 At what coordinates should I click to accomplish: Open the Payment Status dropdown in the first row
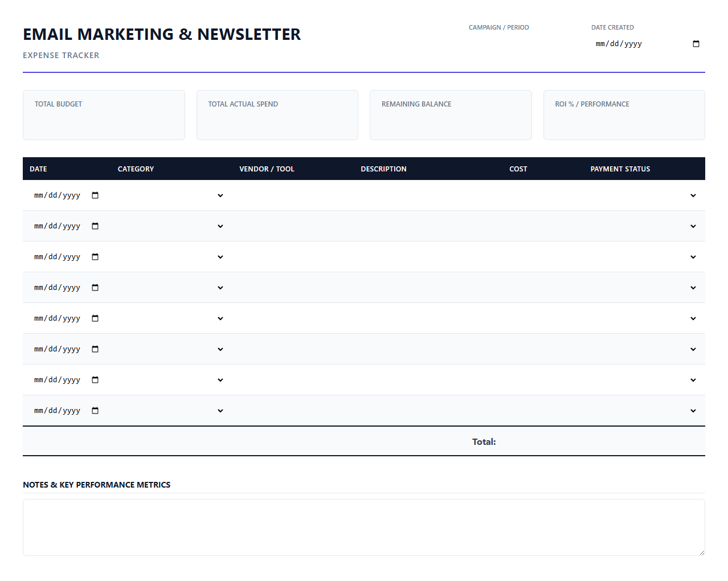coord(644,195)
